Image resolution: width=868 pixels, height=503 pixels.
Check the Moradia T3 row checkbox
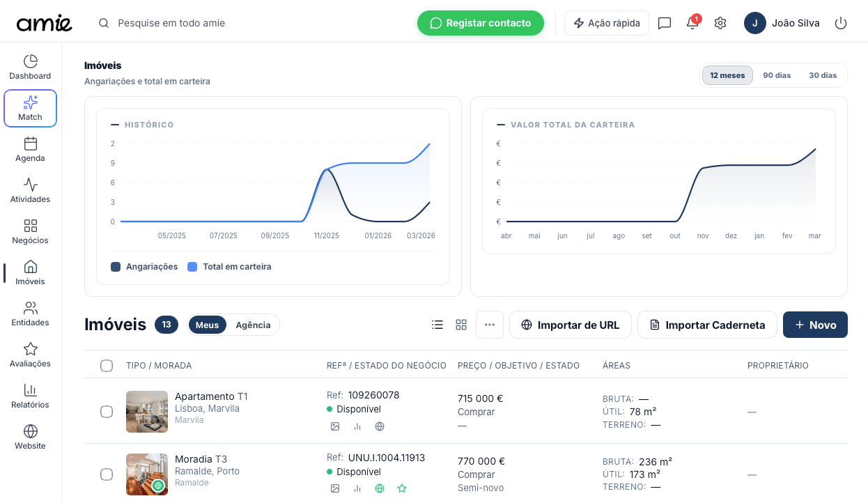[x=107, y=474]
